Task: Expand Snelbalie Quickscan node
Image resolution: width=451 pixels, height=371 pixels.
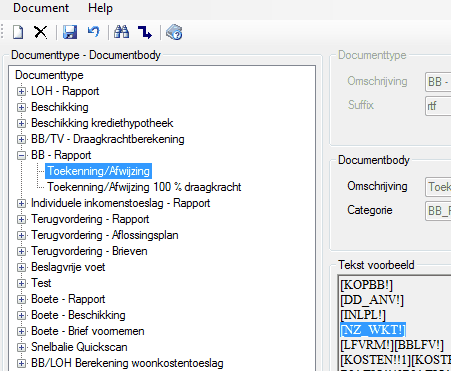Action: [x=21, y=347]
